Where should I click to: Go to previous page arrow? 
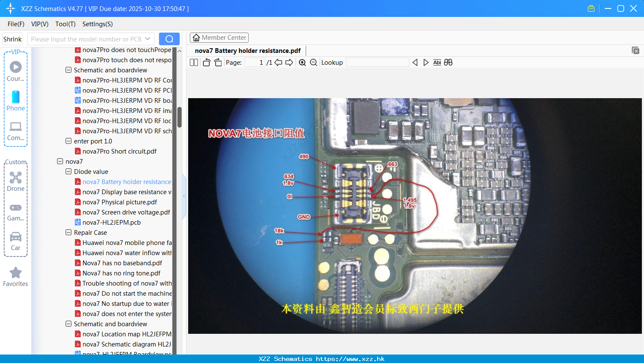coord(278,62)
